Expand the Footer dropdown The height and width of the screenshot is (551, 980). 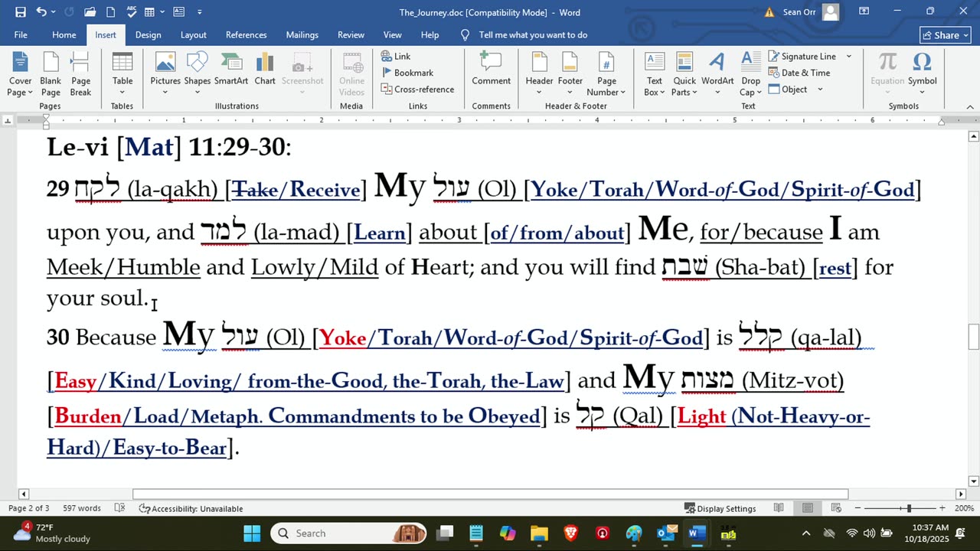[x=570, y=75]
